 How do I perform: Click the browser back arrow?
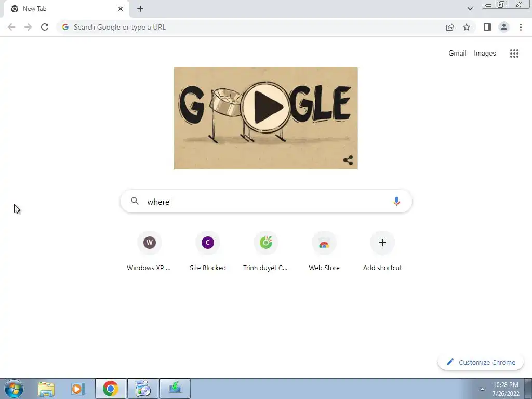pos(11,27)
